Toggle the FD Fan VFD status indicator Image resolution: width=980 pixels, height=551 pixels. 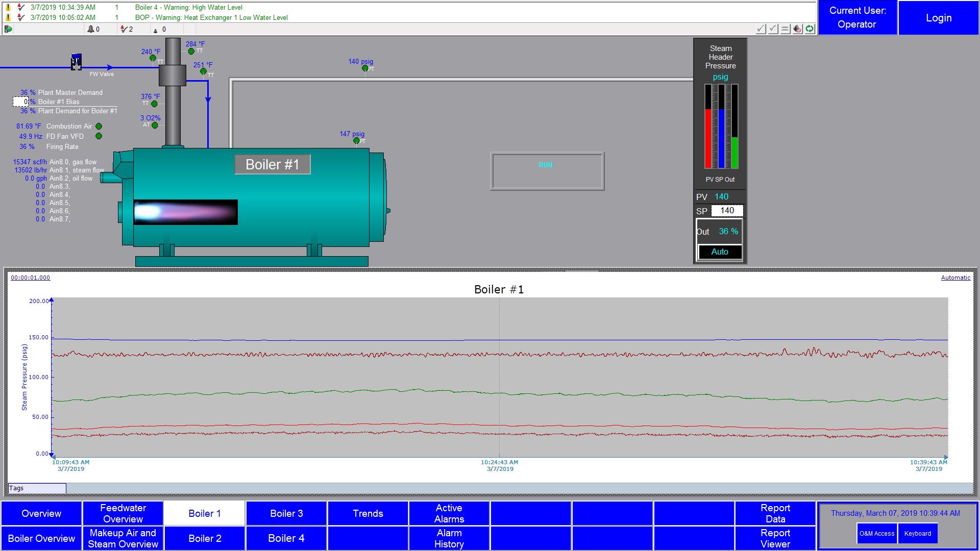coord(99,136)
